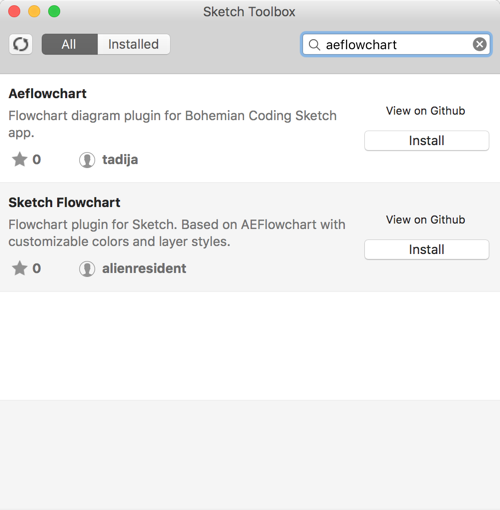Maximize the window with the green button
This screenshot has height=510, width=500.
coord(54,11)
